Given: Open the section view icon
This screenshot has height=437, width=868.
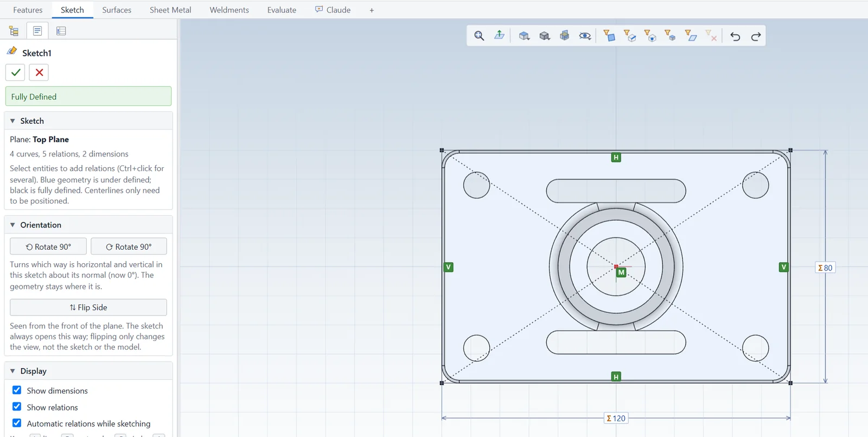Looking at the screenshot, I should point(565,36).
